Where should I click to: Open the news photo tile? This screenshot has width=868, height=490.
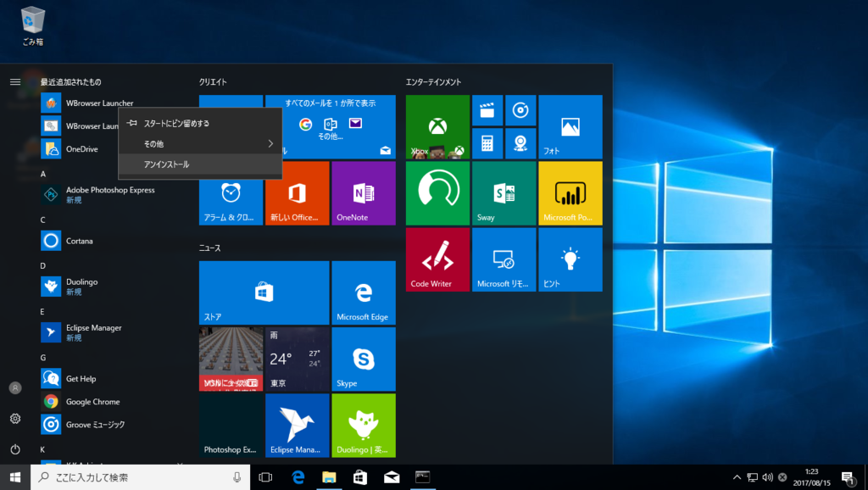(x=231, y=359)
